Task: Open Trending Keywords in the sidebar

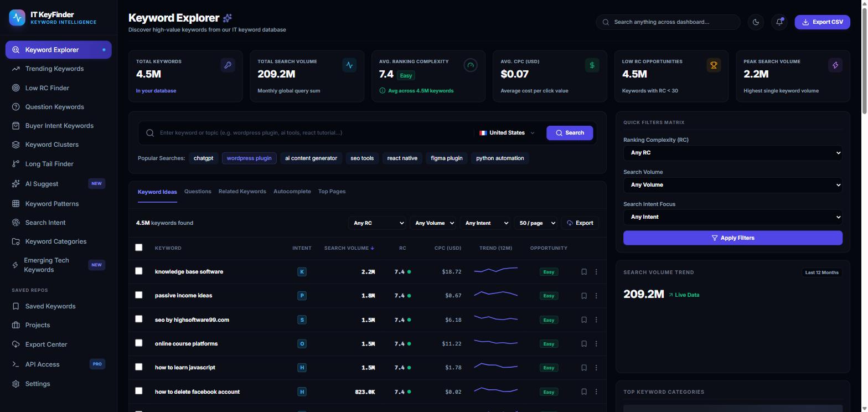Action: [59, 69]
